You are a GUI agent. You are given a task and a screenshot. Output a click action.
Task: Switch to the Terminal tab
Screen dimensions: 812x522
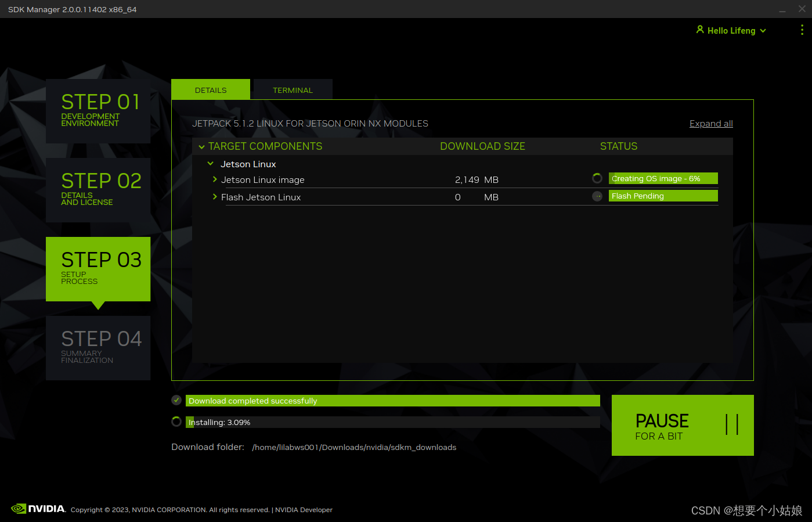point(293,89)
